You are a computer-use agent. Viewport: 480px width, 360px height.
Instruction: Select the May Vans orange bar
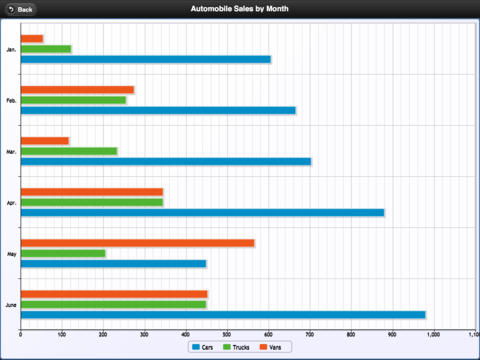click(x=138, y=243)
